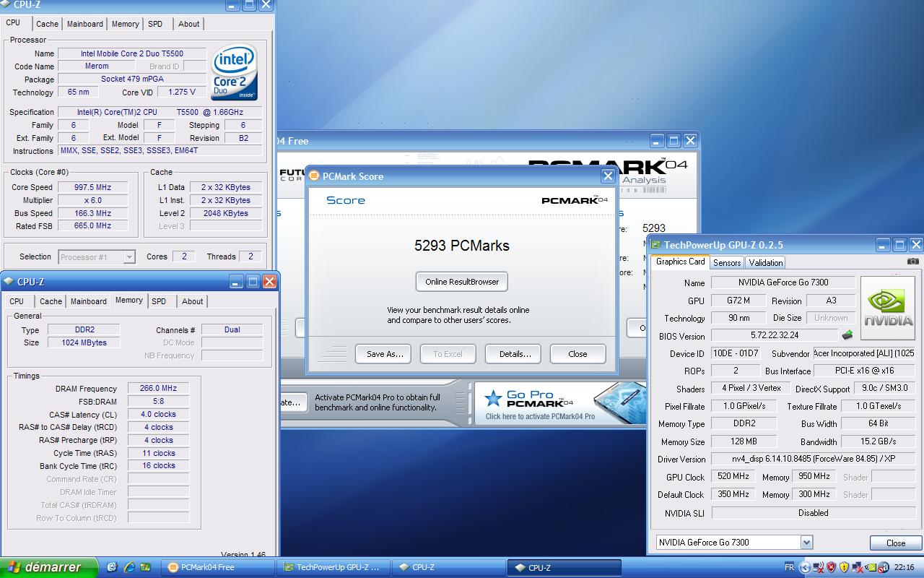Viewport: 924px width, 578px height.
Task: Click the green Quick Launch icon
Action: [146, 567]
